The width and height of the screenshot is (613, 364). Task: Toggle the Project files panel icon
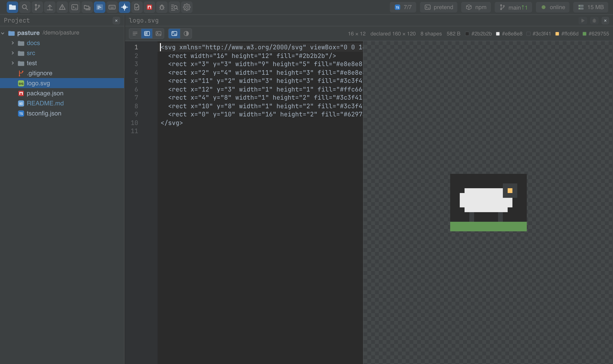12,7
